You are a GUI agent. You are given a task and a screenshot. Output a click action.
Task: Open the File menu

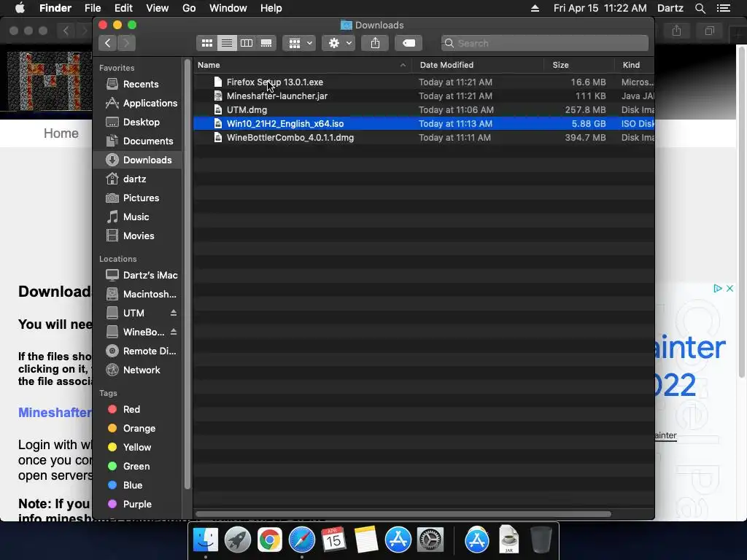pos(93,8)
